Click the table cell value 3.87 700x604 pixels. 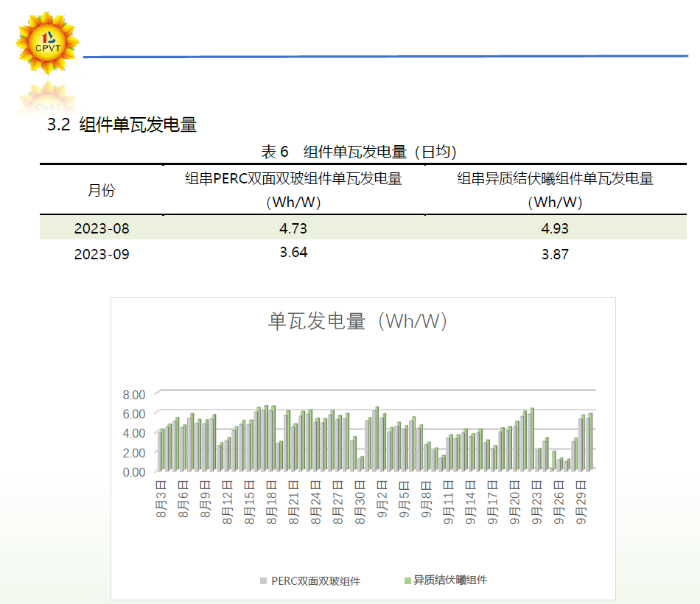[555, 254]
